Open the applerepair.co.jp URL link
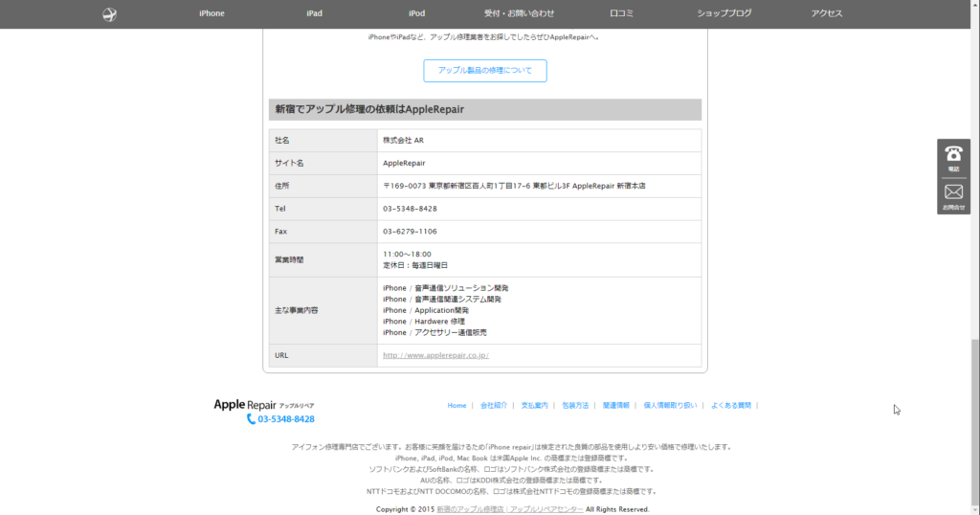This screenshot has width=980, height=515. 435,355
